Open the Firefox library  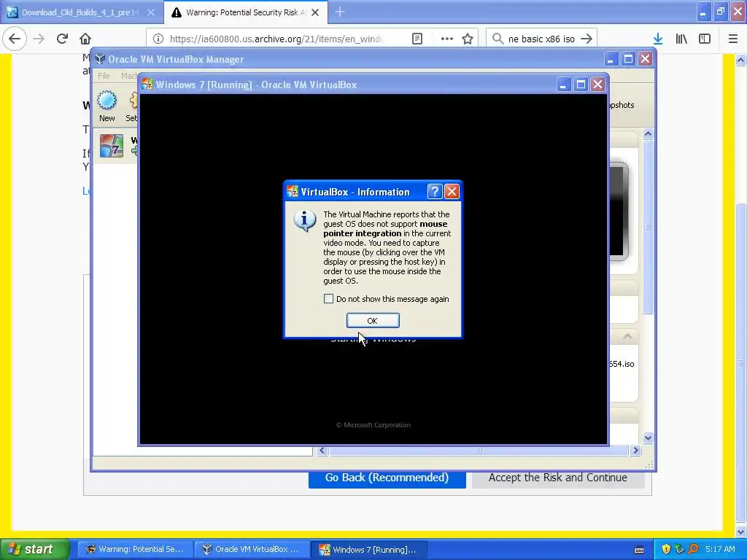tap(681, 39)
